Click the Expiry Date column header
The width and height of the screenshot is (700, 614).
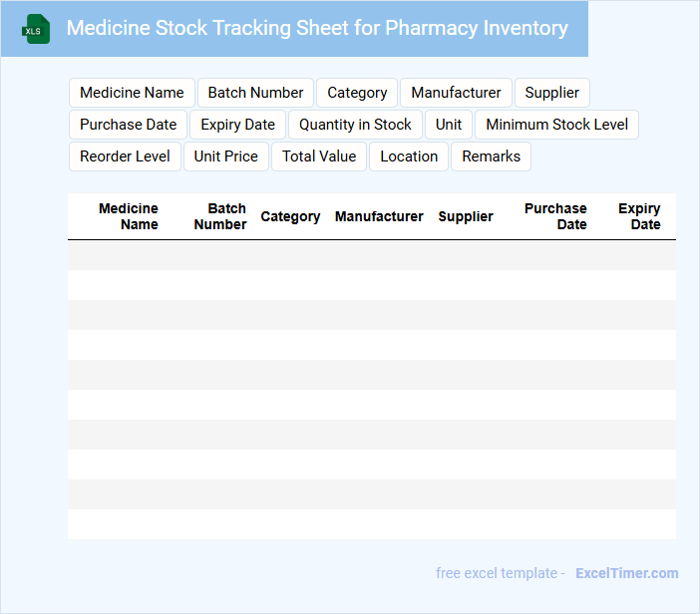click(x=639, y=216)
